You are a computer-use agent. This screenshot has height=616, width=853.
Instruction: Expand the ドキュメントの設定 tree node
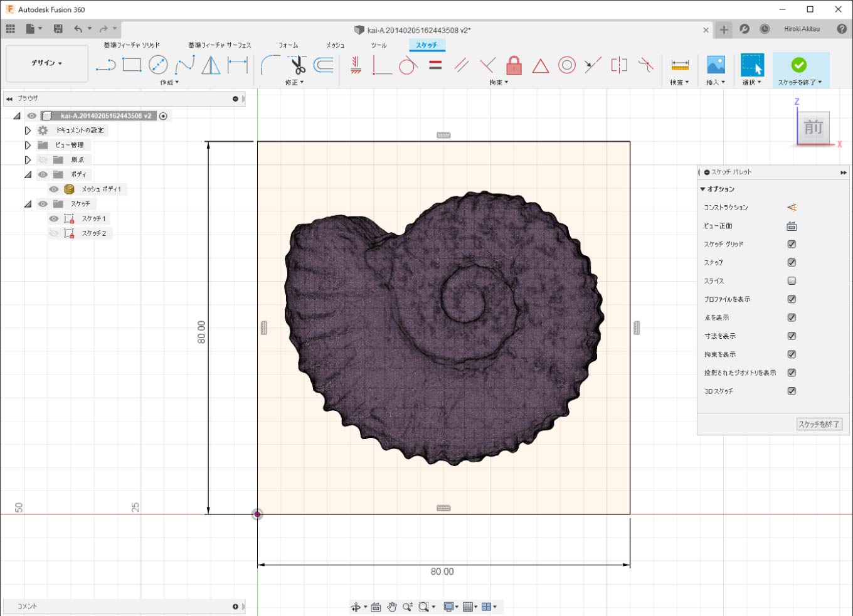click(x=28, y=130)
